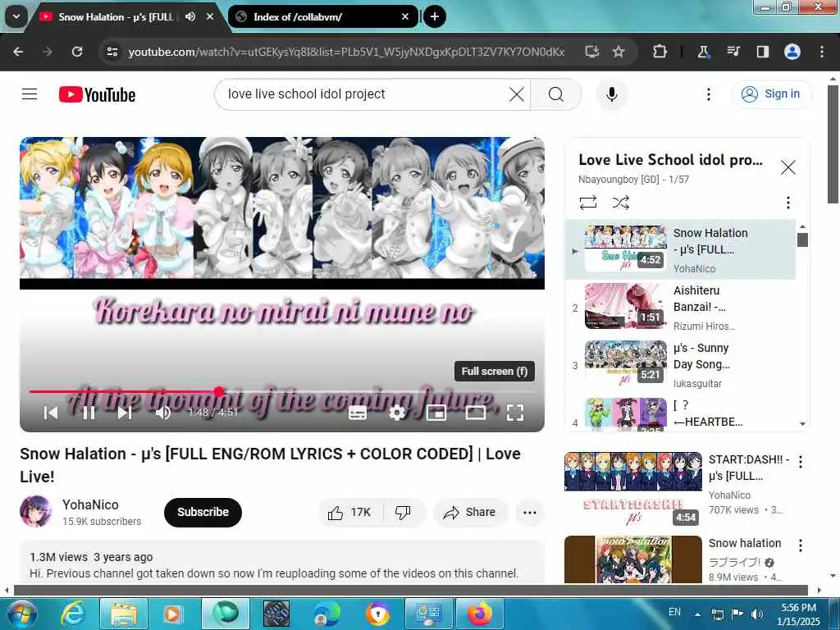Play the previous video in player
This screenshot has height=630, width=840.
[x=51, y=413]
